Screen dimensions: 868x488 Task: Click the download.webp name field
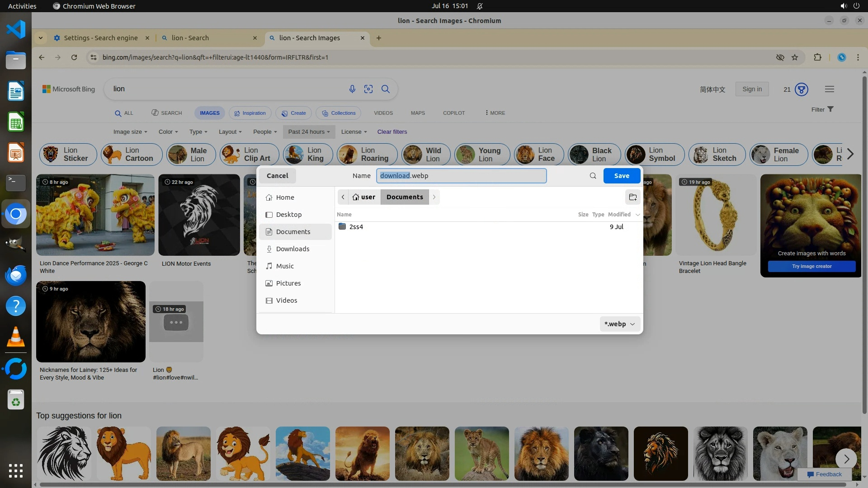point(461,176)
